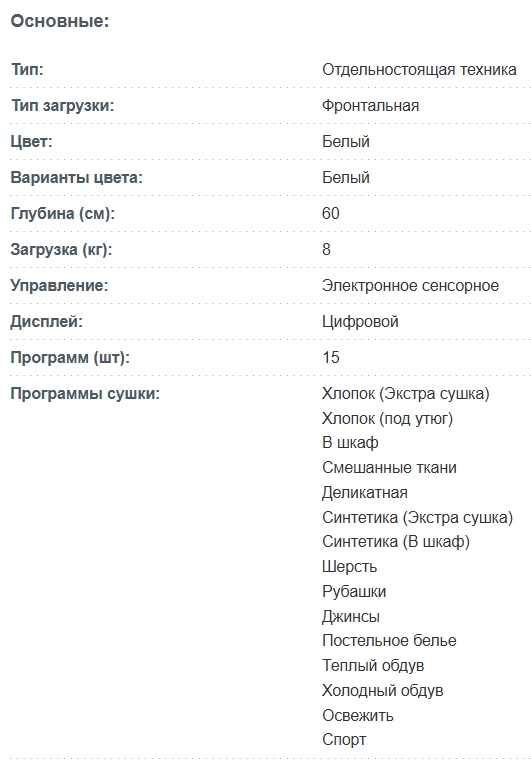This screenshot has height=768, width=531.
Task: Click the 'Фронтальная' loading type value
Action: point(370,105)
